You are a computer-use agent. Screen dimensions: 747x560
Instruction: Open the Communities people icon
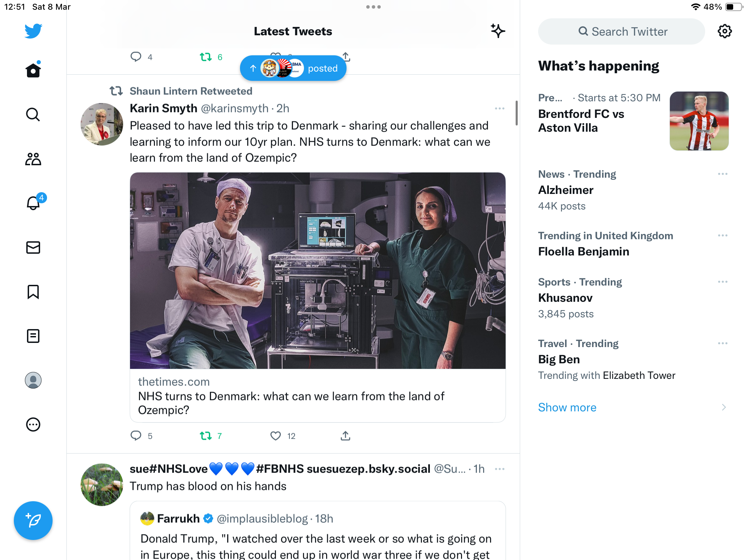point(33,159)
